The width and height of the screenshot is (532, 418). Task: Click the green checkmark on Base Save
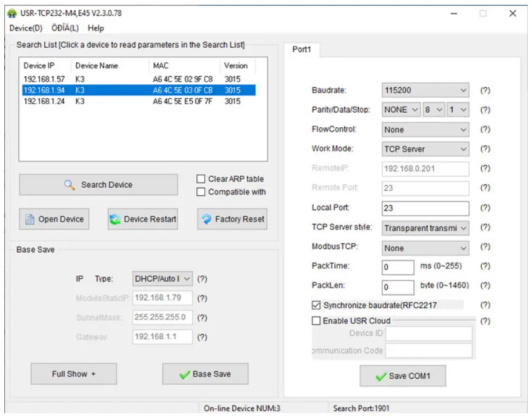pyautogui.click(x=184, y=374)
